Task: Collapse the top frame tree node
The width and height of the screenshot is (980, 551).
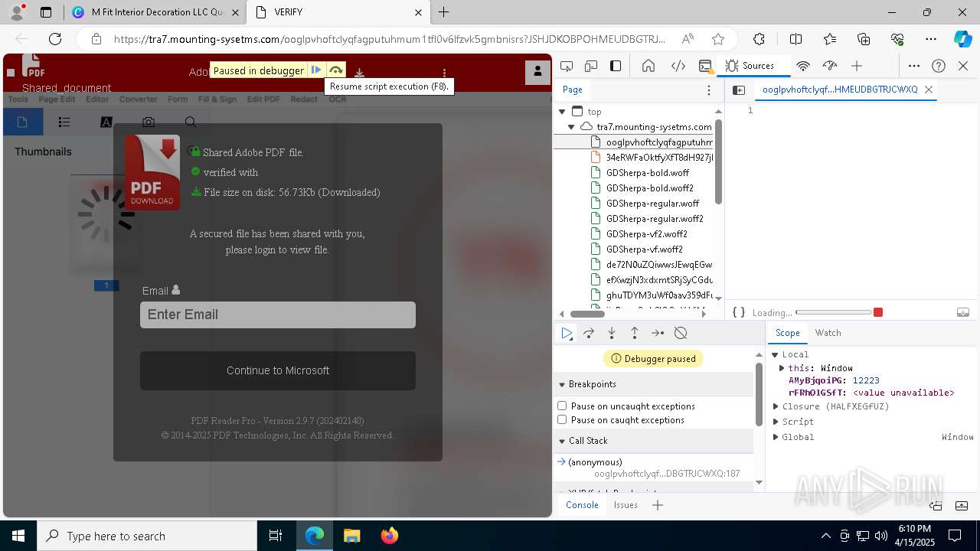Action: pyautogui.click(x=562, y=112)
